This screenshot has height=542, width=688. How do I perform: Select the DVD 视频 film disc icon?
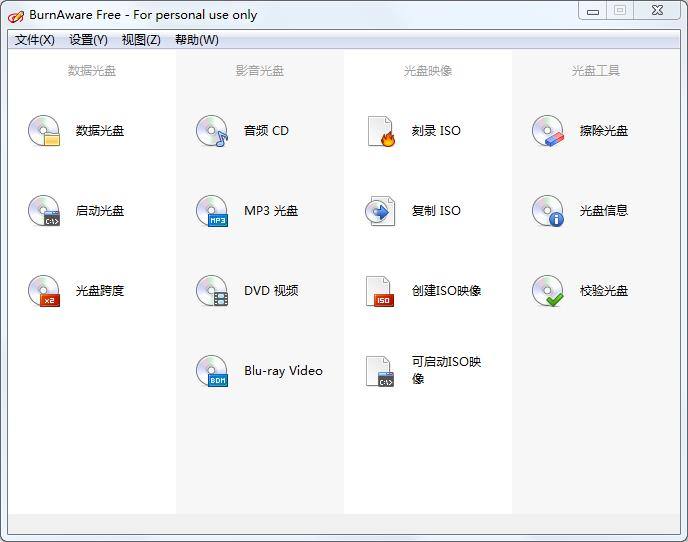(x=212, y=291)
